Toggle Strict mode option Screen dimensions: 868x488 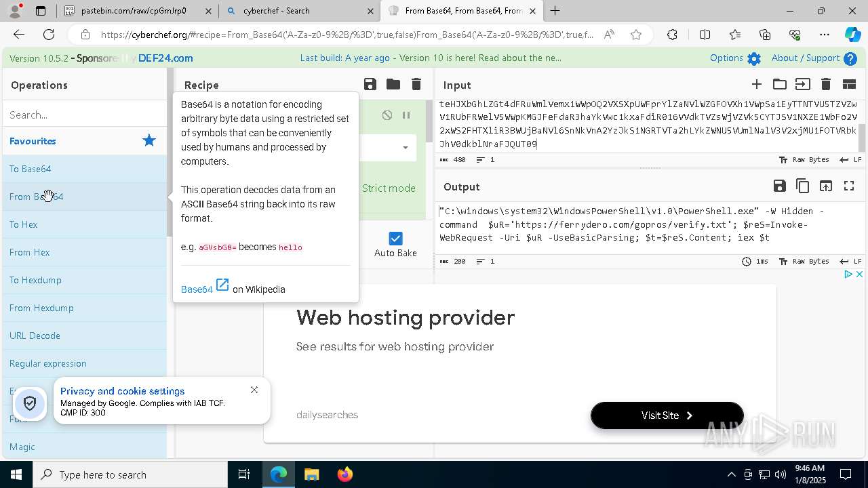click(389, 188)
